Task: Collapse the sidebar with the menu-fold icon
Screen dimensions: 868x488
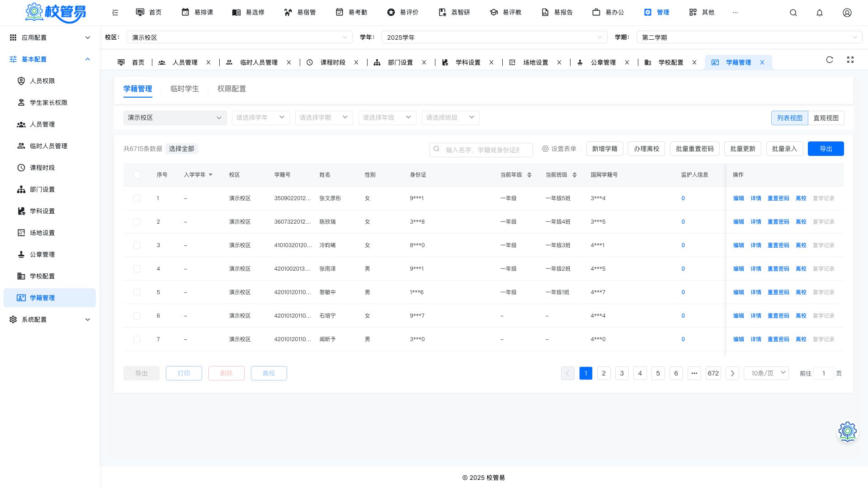Action: [115, 13]
